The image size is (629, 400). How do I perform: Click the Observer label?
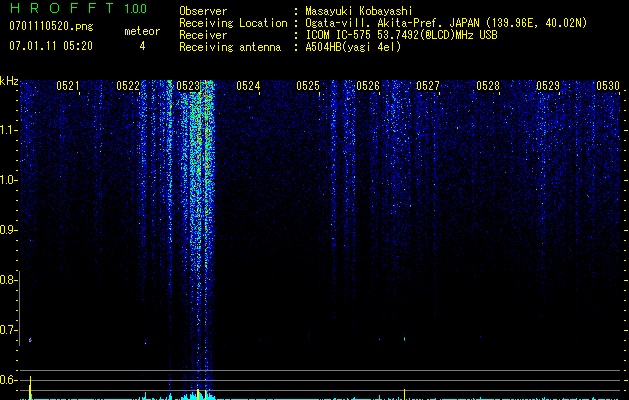click(x=203, y=11)
